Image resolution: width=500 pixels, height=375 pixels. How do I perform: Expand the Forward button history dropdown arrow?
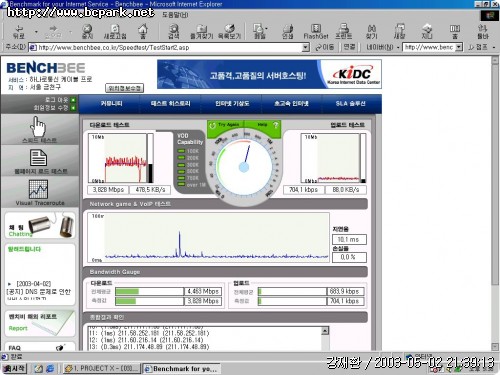[x=71, y=32]
